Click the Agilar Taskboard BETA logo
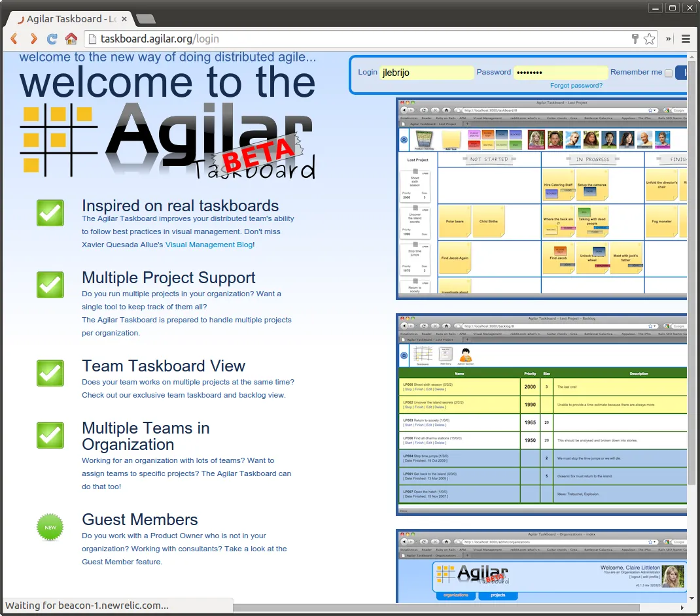The width and height of the screenshot is (700, 616). tap(168, 141)
